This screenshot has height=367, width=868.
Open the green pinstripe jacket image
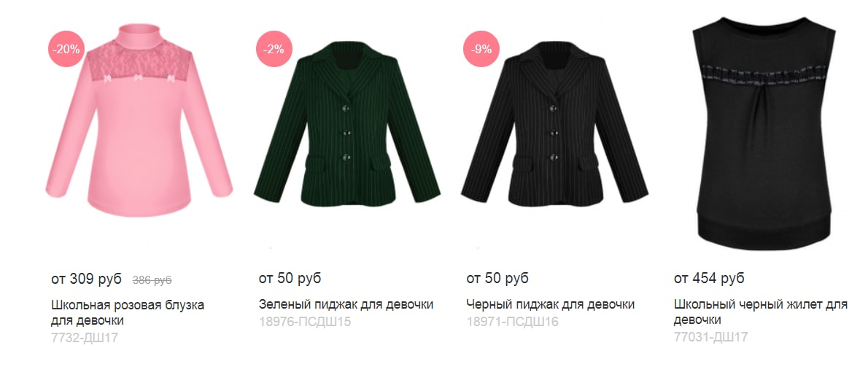click(x=347, y=124)
